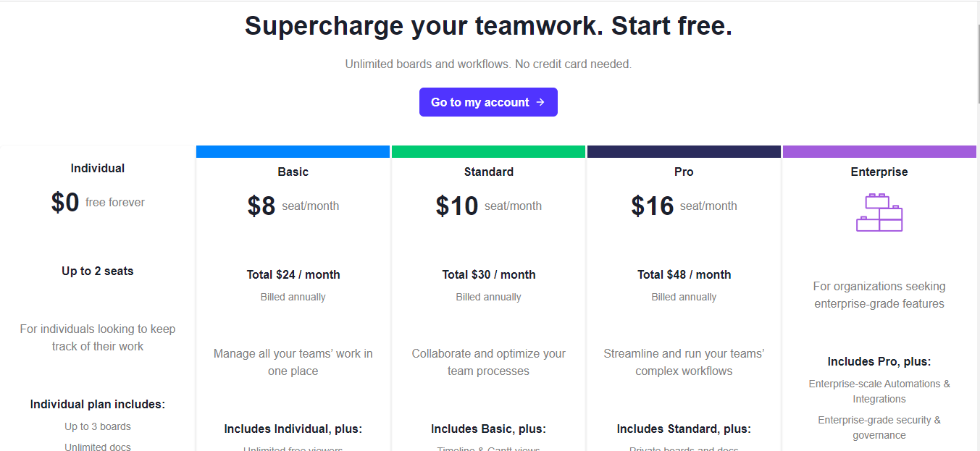Click "Timeline & Gantt views" under Standard
The image size is (980, 451).
tap(488, 448)
